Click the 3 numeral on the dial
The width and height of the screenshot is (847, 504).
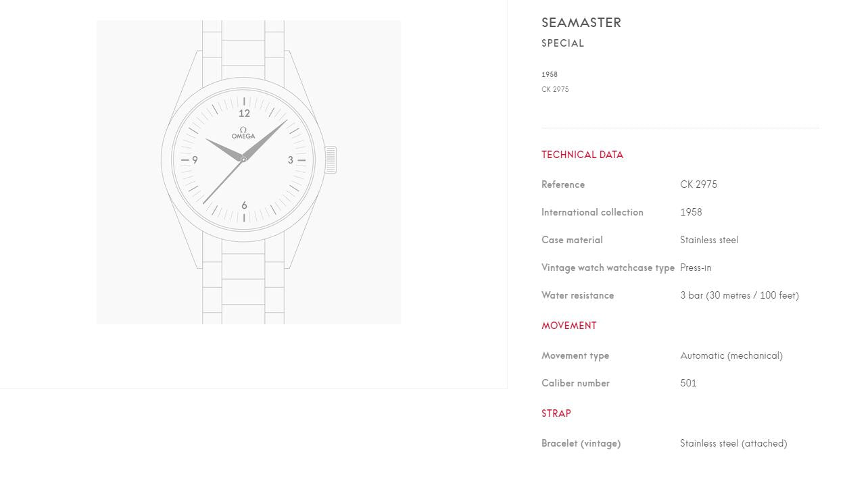(291, 160)
